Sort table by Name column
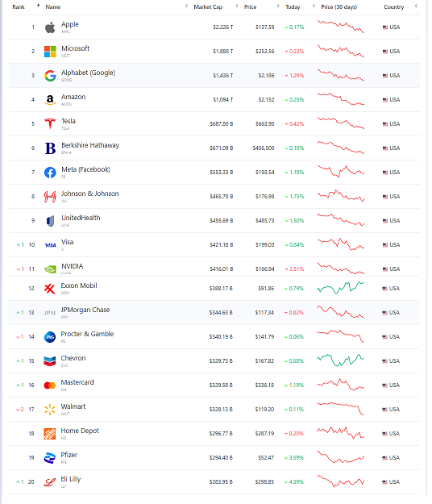The width and height of the screenshot is (432, 504). coord(53,6)
